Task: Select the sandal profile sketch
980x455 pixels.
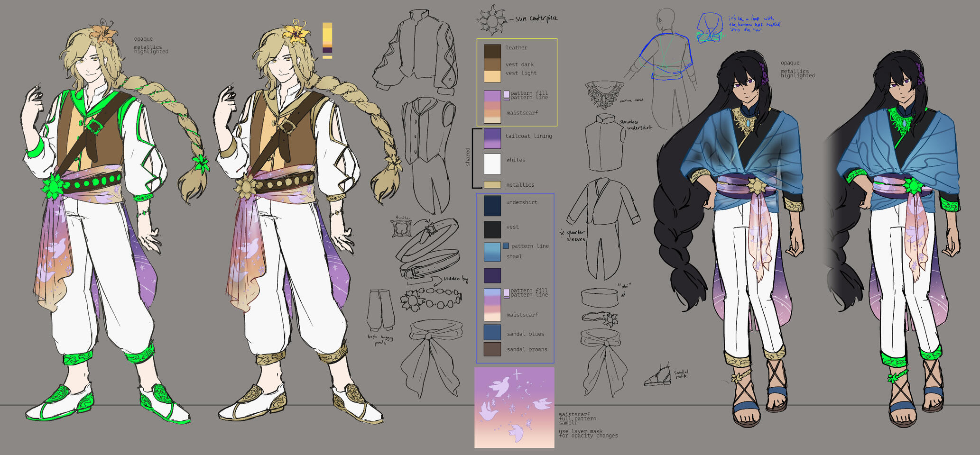Action: tap(658, 375)
